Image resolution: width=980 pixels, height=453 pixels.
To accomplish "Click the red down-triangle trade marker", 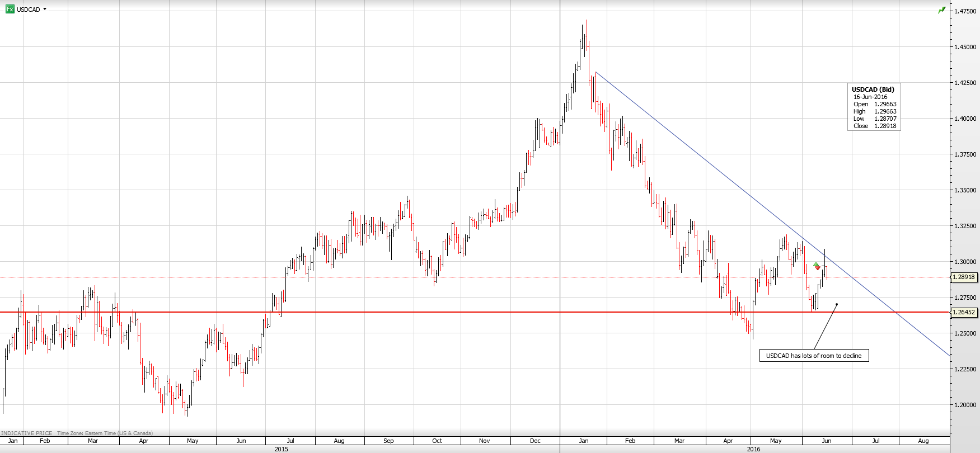I will click(818, 268).
